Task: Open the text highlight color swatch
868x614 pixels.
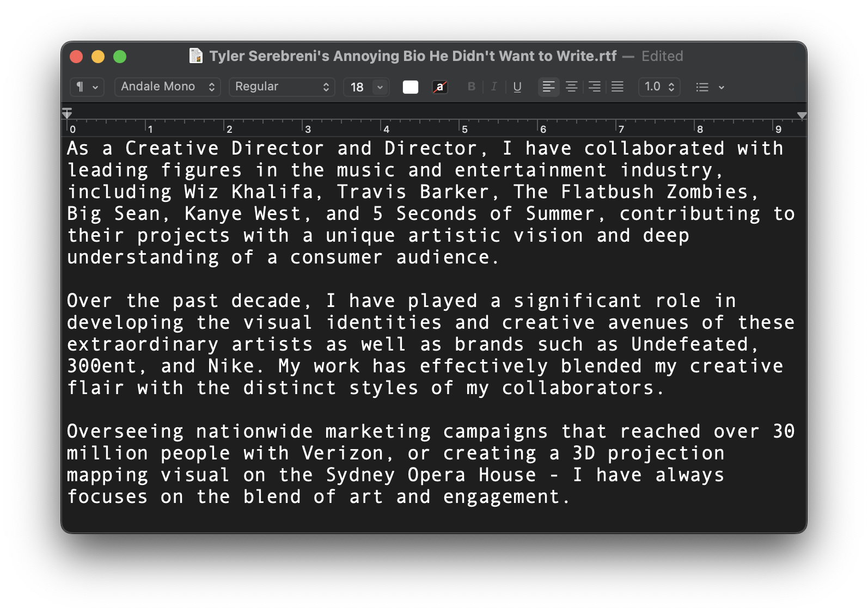Action: [440, 87]
